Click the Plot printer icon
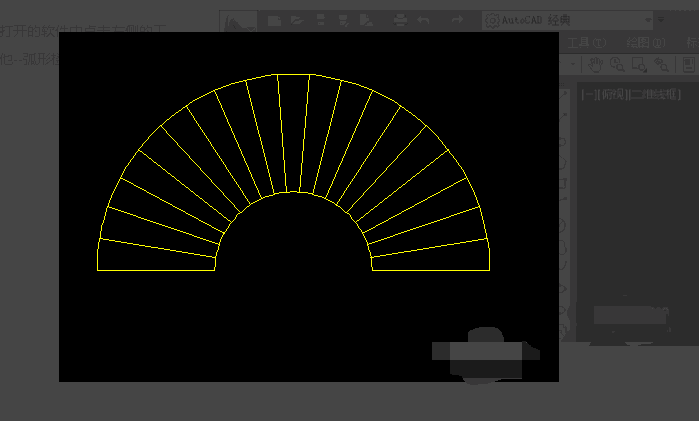The image size is (699, 421). tap(399, 20)
